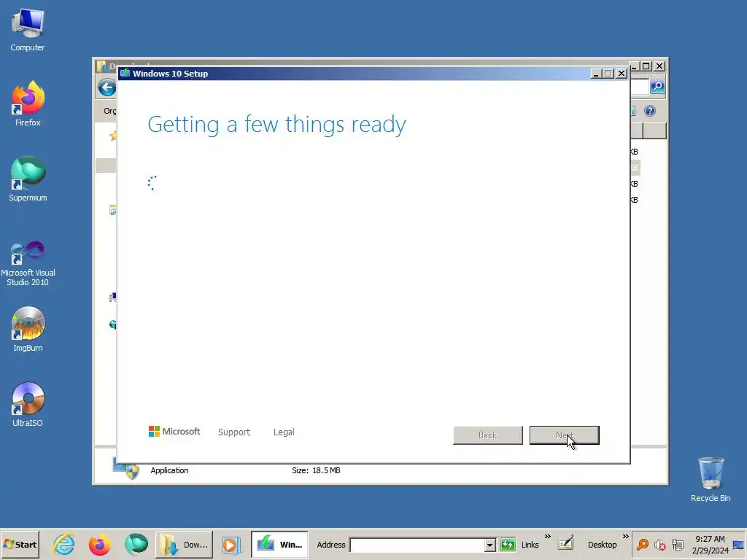This screenshot has height=560, width=747.
Task: Close the Windows 10 Setup window
Action: click(622, 74)
